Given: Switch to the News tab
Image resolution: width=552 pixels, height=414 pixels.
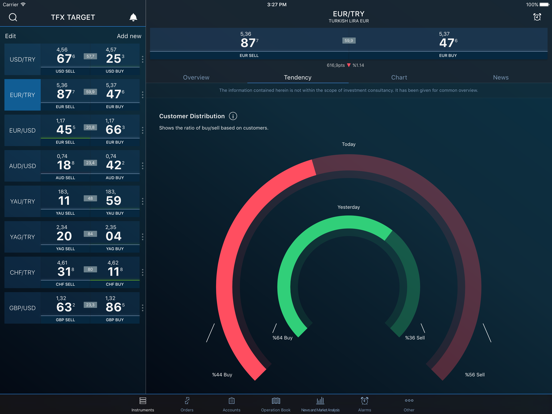Looking at the screenshot, I should [501, 77].
